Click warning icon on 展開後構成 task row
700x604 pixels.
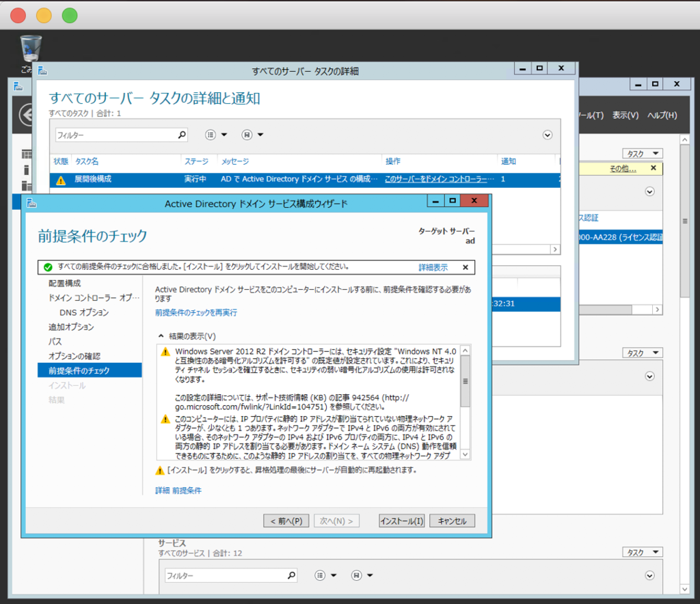(x=61, y=180)
